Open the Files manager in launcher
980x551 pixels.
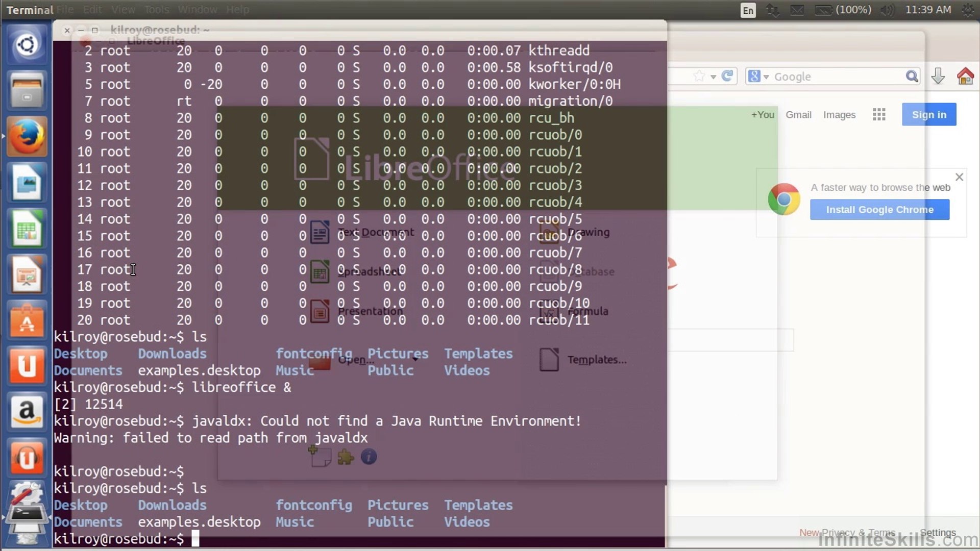(x=27, y=91)
